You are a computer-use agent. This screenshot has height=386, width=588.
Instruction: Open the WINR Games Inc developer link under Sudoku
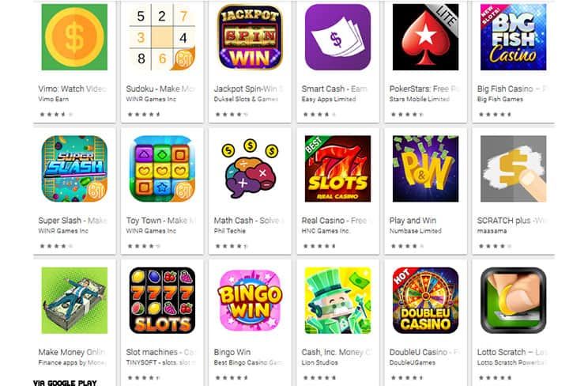coord(151,99)
